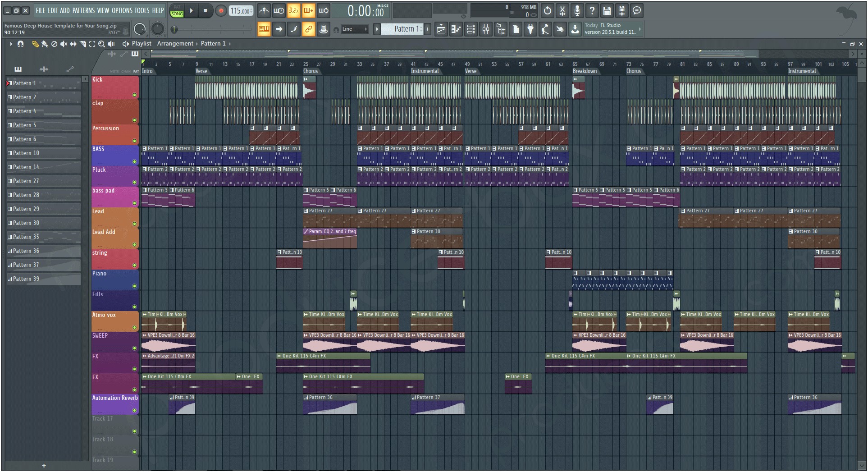The height and width of the screenshot is (472, 868).
Task: Click the Undo history icon
Action: coord(547,10)
